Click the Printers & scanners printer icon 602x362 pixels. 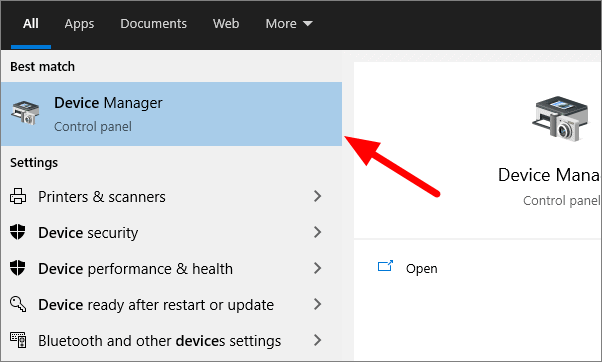pos(18,196)
